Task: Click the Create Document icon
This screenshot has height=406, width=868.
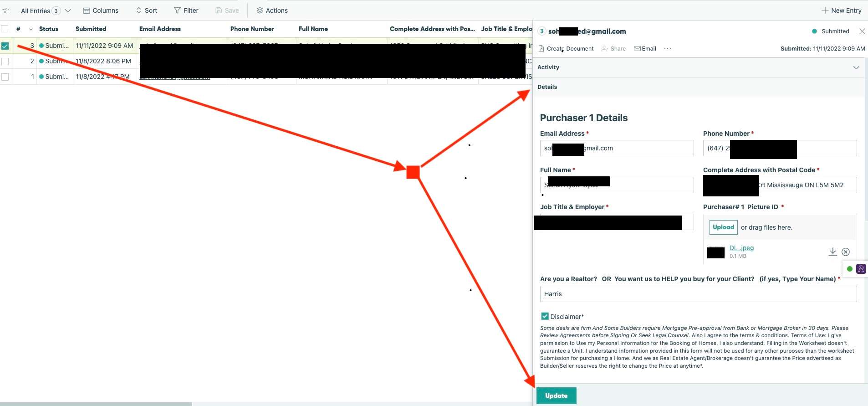Action: (541, 49)
